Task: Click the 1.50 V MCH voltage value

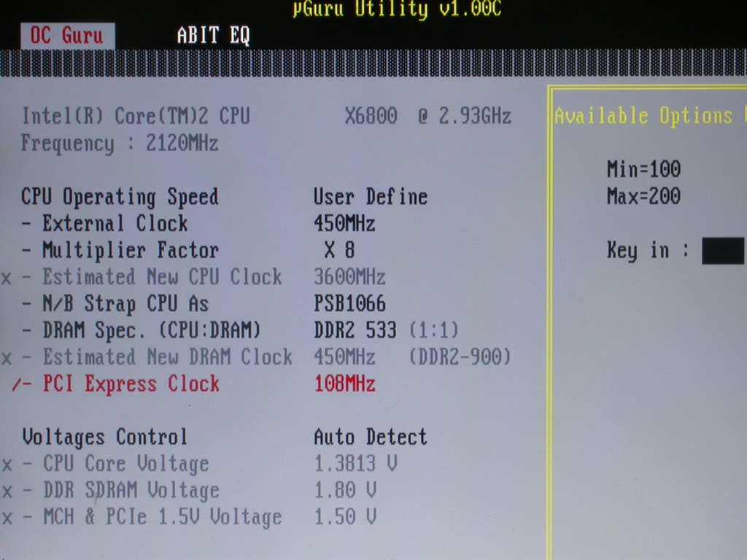Action: point(345,517)
